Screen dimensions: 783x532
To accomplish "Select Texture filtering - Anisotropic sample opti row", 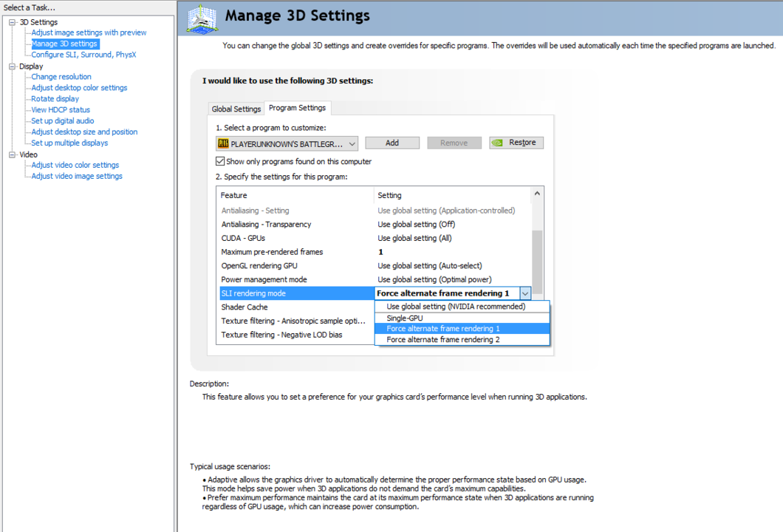I will pyautogui.click(x=297, y=321).
